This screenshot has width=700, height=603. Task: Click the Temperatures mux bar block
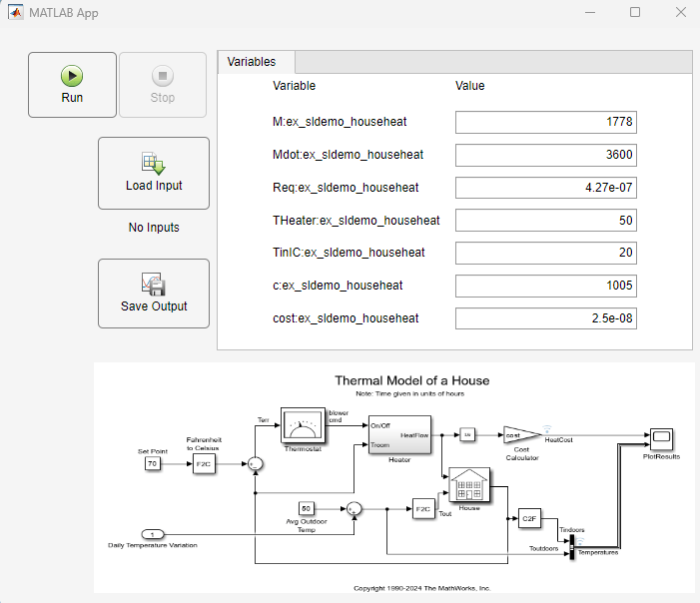[572, 547]
